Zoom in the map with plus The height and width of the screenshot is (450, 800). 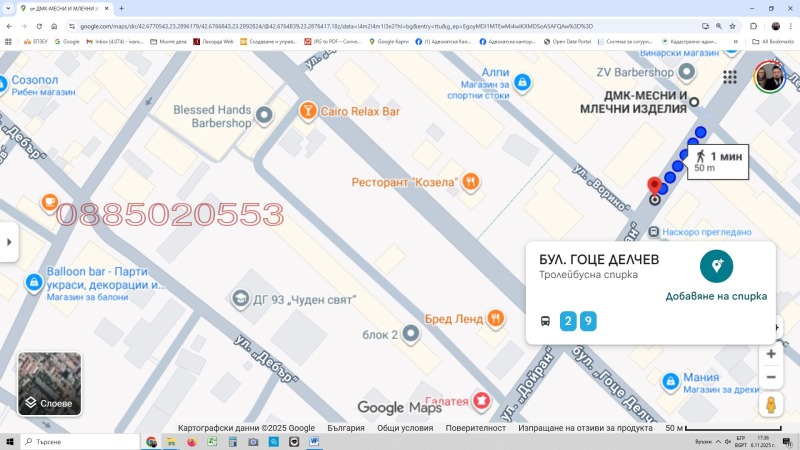[x=771, y=354]
